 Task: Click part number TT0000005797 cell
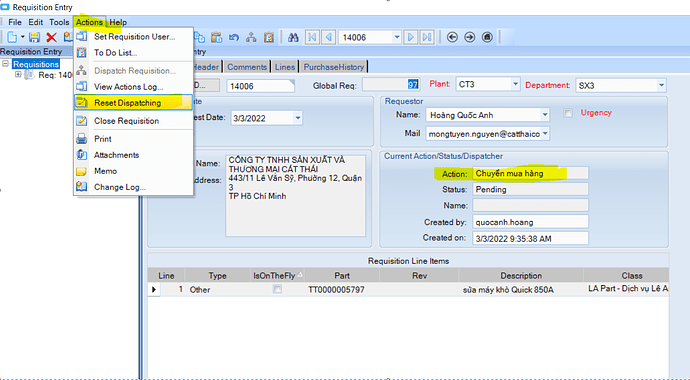pos(341,289)
